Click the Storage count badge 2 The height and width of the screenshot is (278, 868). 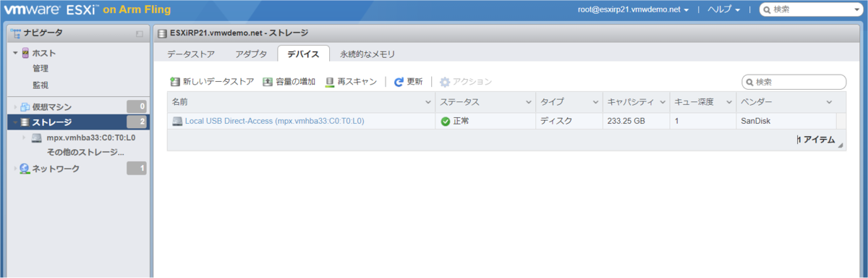(137, 122)
